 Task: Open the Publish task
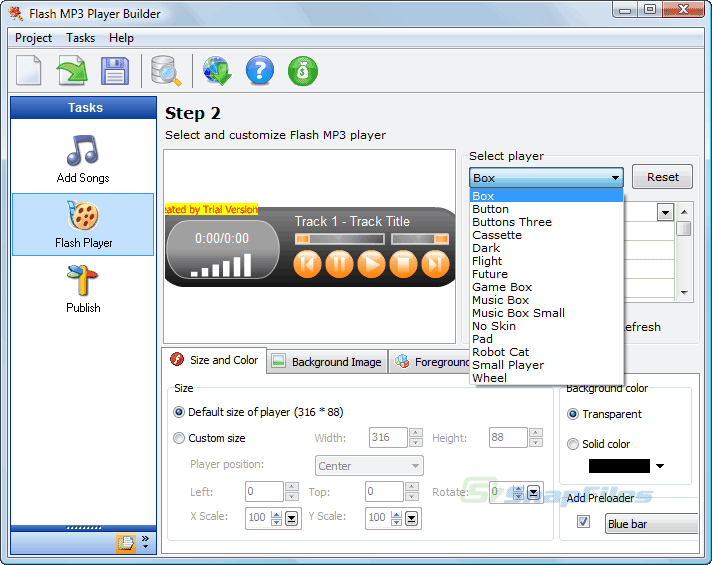[x=83, y=289]
